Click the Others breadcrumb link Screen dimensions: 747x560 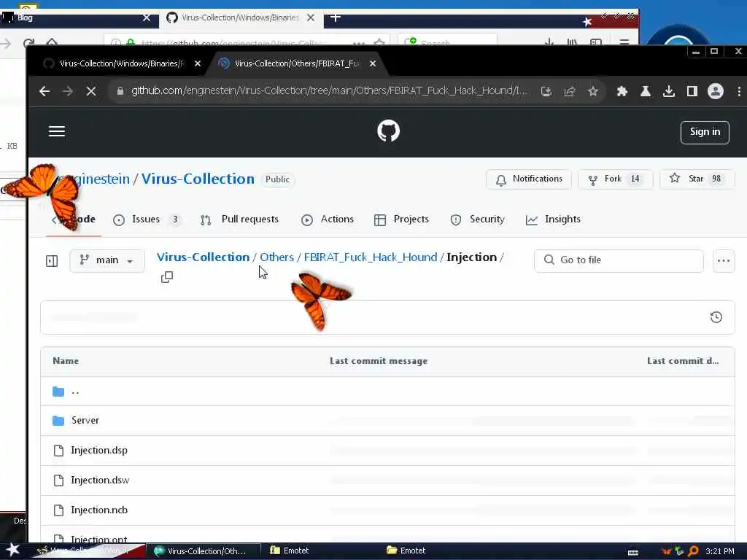[276, 257]
